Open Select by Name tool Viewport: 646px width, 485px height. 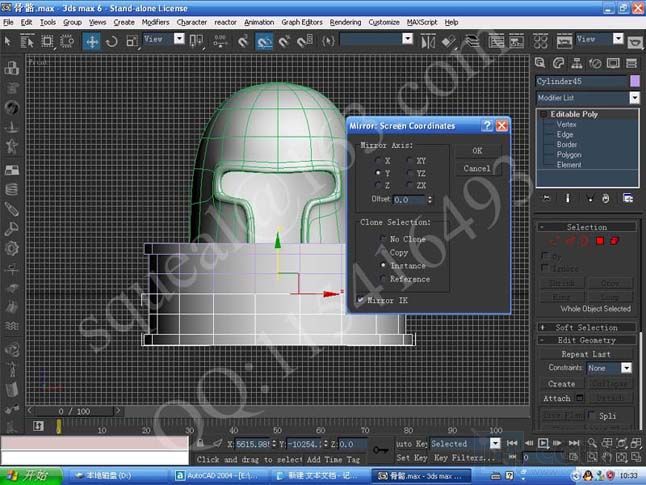(x=27, y=42)
